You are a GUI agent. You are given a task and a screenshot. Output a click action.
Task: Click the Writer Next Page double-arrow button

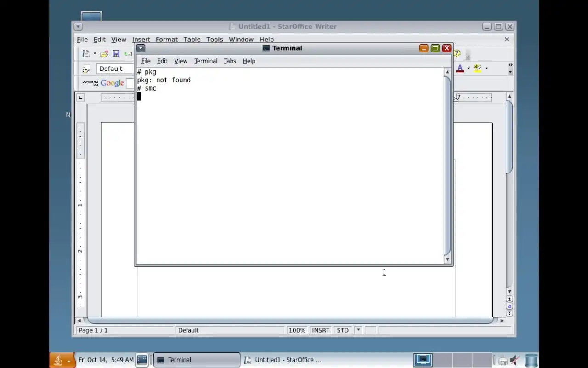pyautogui.click(x=509, y=314)
